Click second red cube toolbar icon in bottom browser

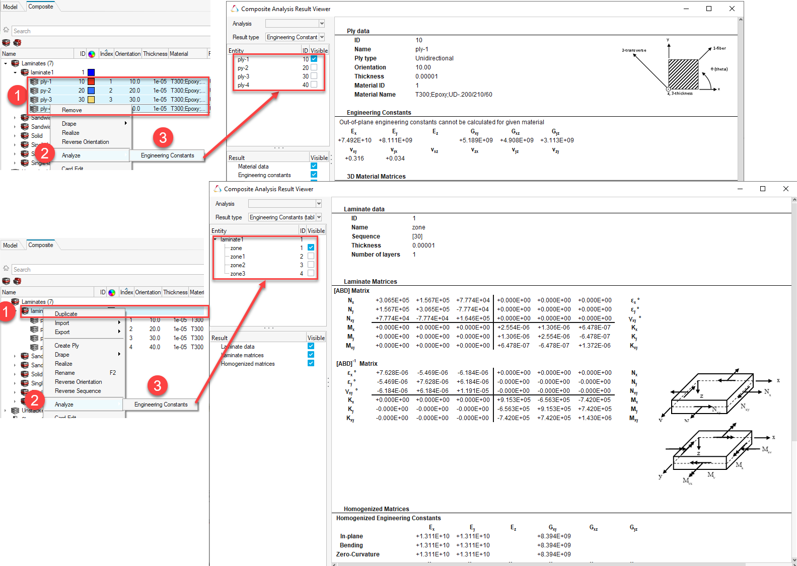coord(17,281)
